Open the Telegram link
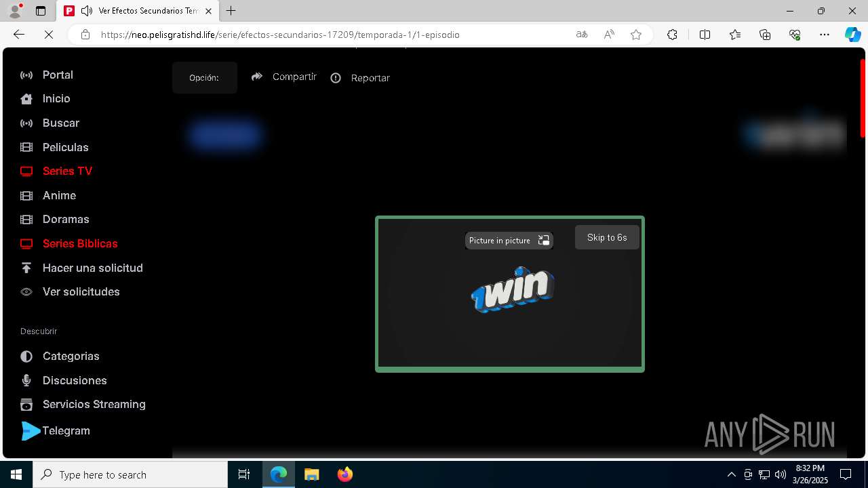868x488 pixels. point(66,430)
